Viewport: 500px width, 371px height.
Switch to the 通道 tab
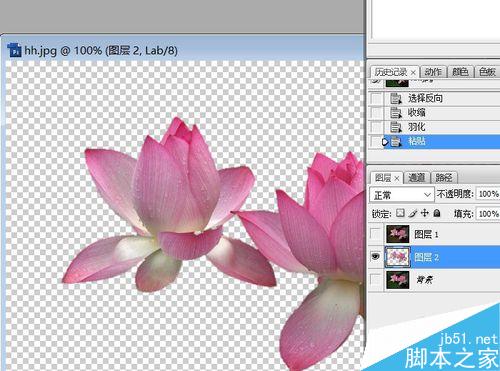[x=417, y=178]
